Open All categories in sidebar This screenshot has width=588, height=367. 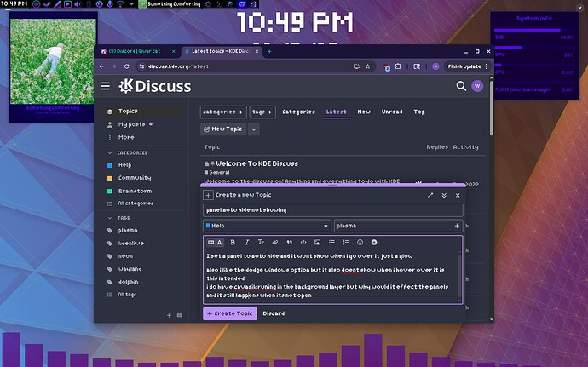[x=135, y=204]
